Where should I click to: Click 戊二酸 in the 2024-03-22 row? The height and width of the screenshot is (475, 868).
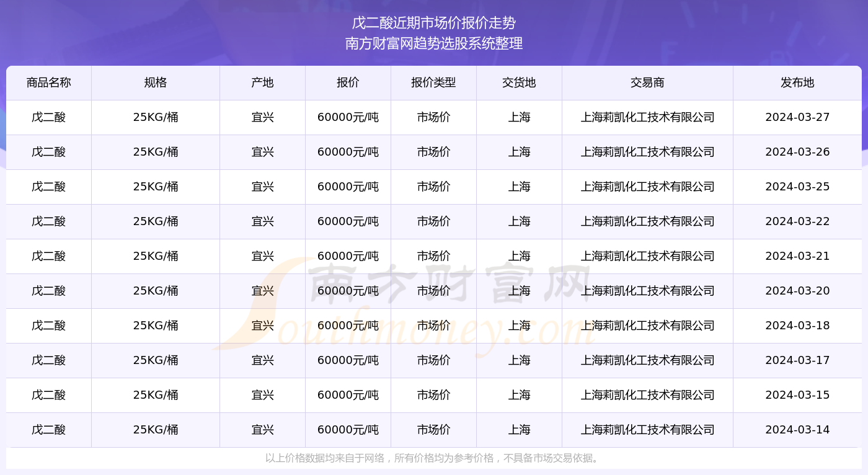pyautogui.click(x=49, y=221)
